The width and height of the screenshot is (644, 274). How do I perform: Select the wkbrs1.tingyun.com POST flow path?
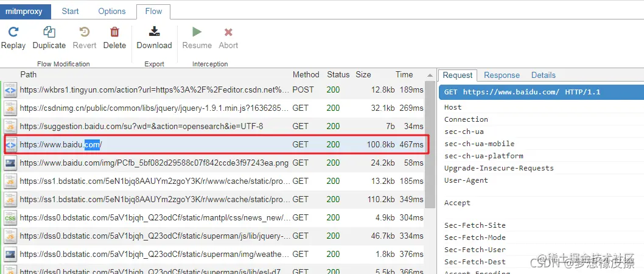coord(155,90)
